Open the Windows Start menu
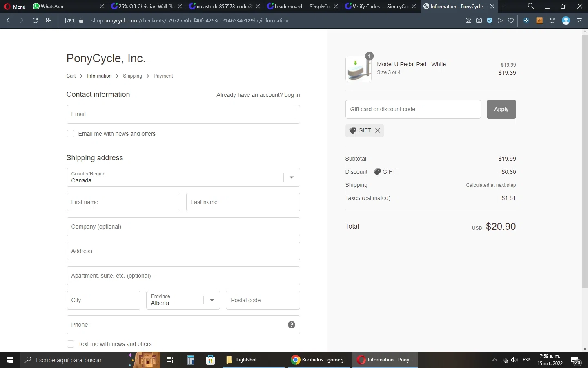This screenshot has width=588, height=368. [10, 360]
